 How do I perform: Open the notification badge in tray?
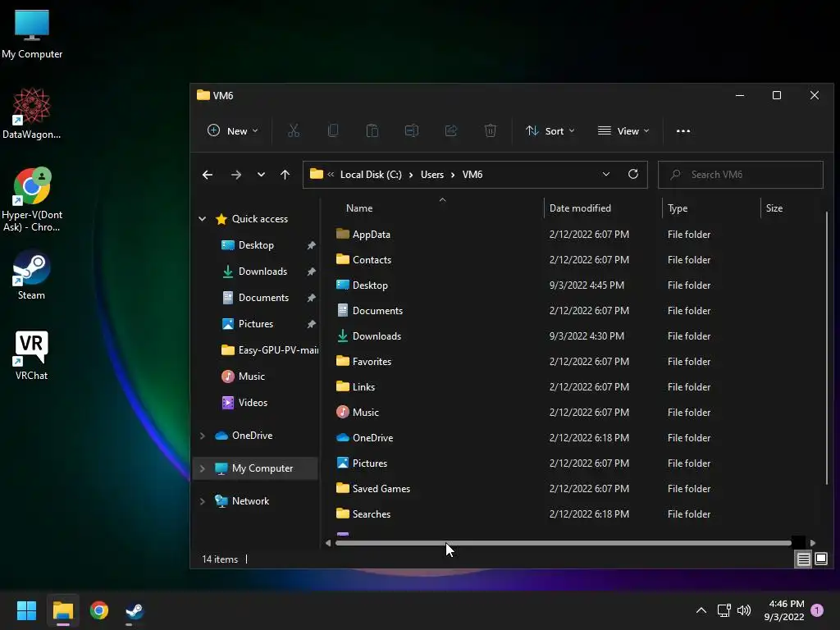(x=817, y=609)
